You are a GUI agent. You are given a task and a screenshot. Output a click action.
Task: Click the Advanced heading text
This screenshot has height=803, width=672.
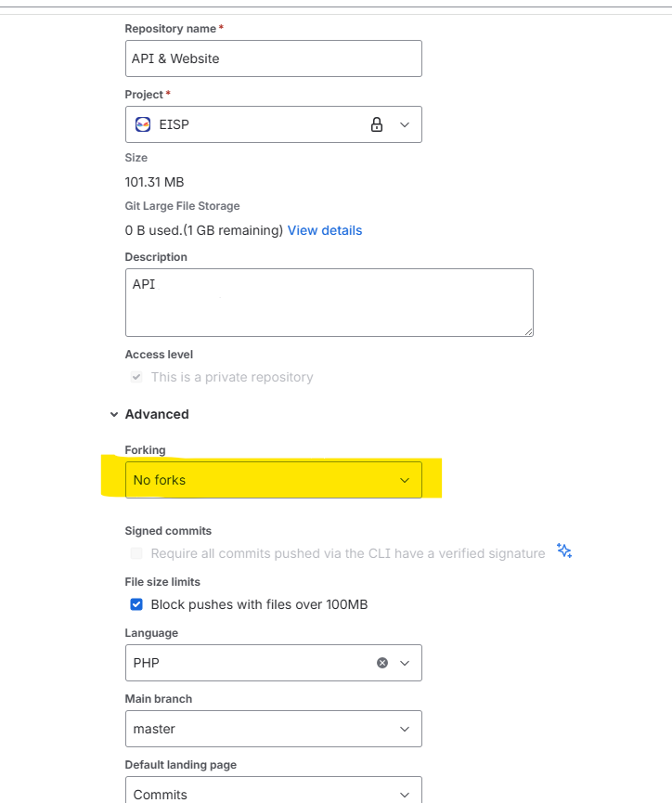pos(157,414)
